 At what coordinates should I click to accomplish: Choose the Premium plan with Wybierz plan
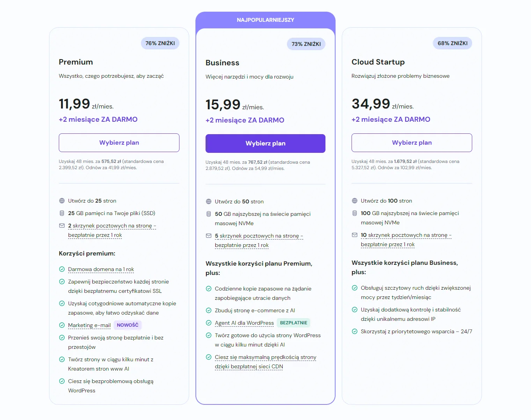tap(119, 143)
